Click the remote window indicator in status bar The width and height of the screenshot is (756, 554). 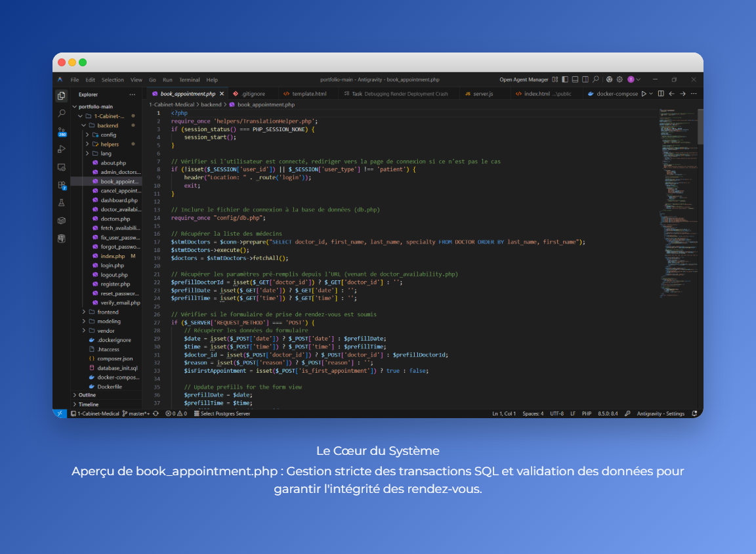60,414
